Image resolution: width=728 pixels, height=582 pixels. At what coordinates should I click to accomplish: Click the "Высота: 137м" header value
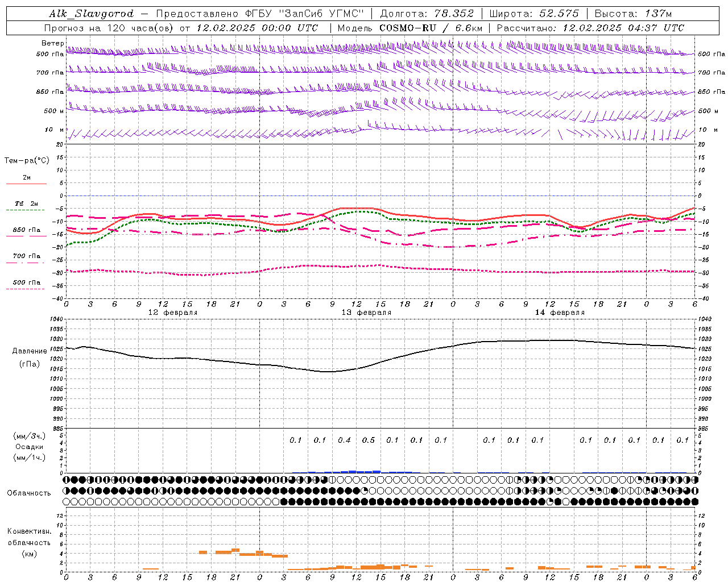(x=634, y=14)
